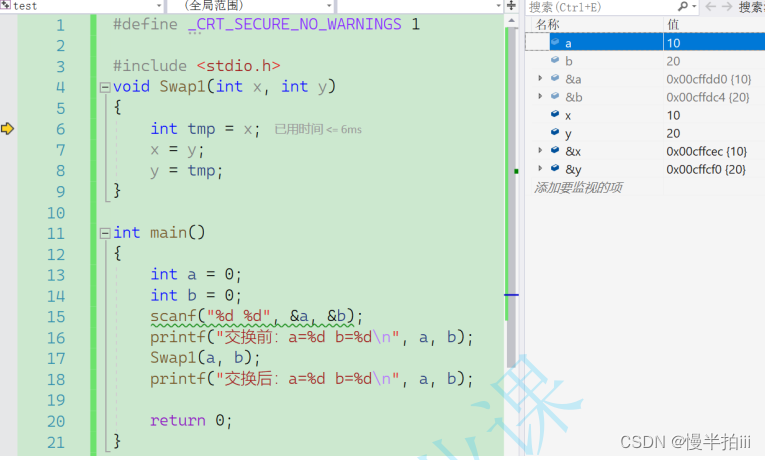Click the variable icon beside a
This screenshot has width=765, height=460.
(555, 42)
